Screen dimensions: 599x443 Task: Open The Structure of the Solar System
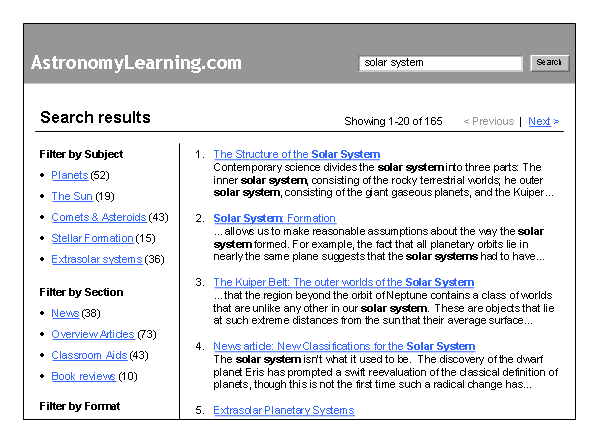pyautogui.click(x=296, y=154)
